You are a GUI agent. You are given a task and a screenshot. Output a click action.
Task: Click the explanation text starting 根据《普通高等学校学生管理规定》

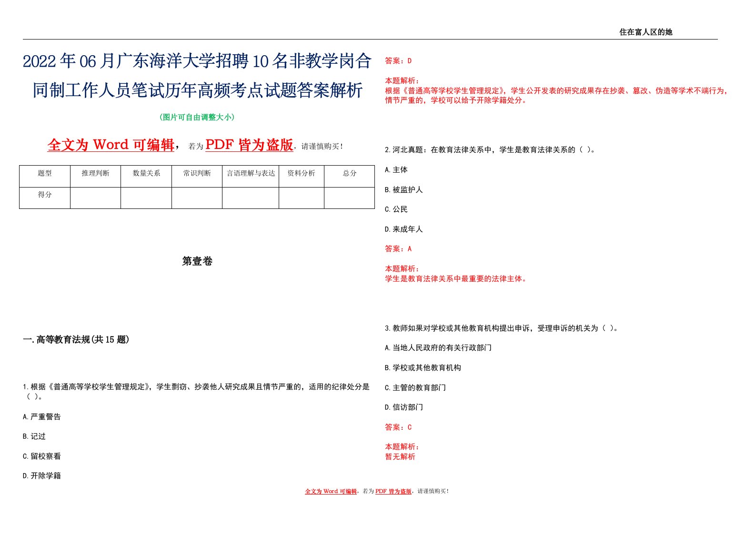(x=556, y=96)
